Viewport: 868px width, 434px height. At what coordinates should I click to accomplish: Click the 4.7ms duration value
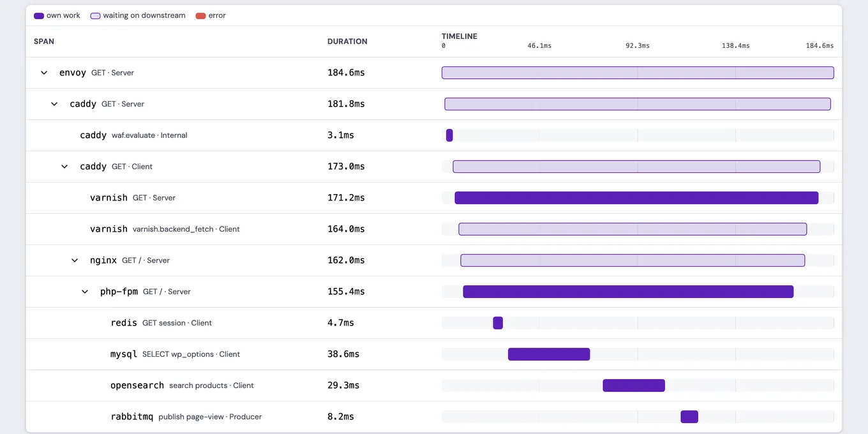coord(341,323)
